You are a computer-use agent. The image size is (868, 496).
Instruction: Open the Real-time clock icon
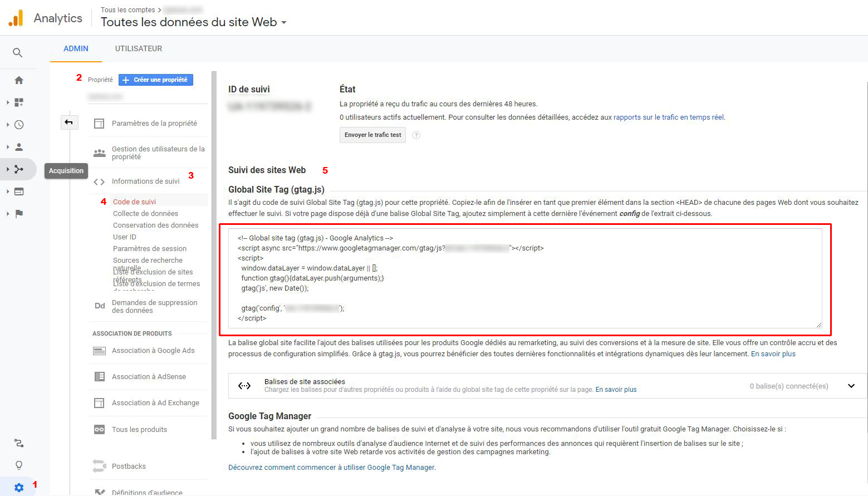tap(19, 125)
